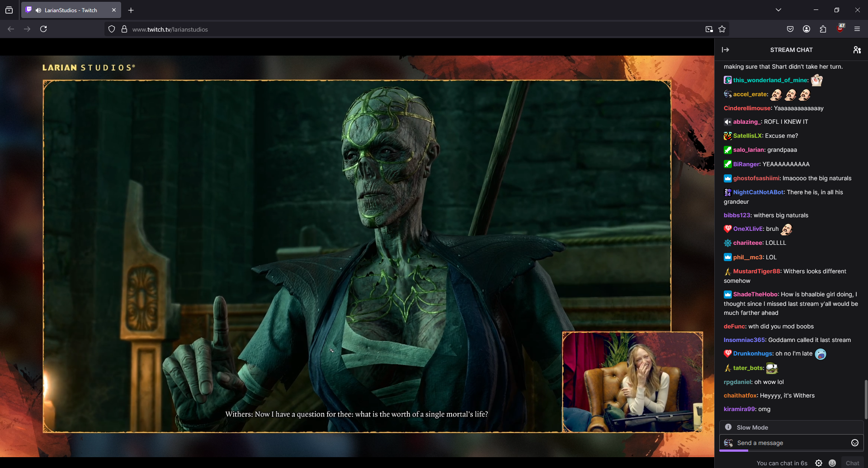Expand the list all tabs dropdown
The image size is (868, 468).
778,10
